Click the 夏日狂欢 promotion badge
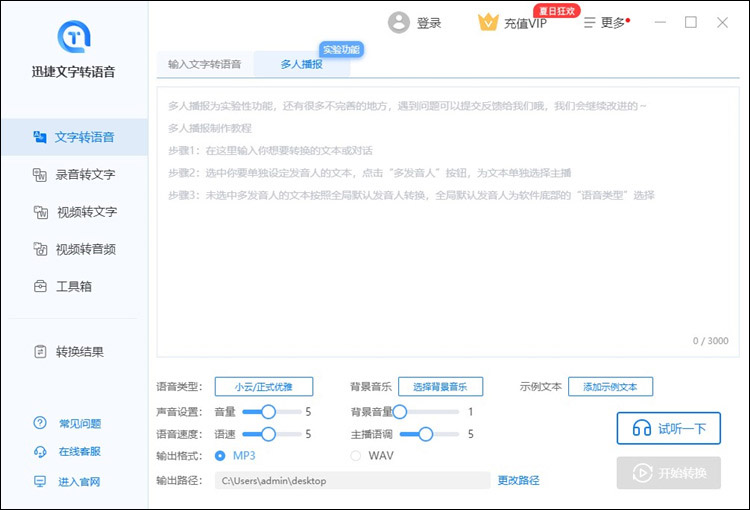 point(557,11)
